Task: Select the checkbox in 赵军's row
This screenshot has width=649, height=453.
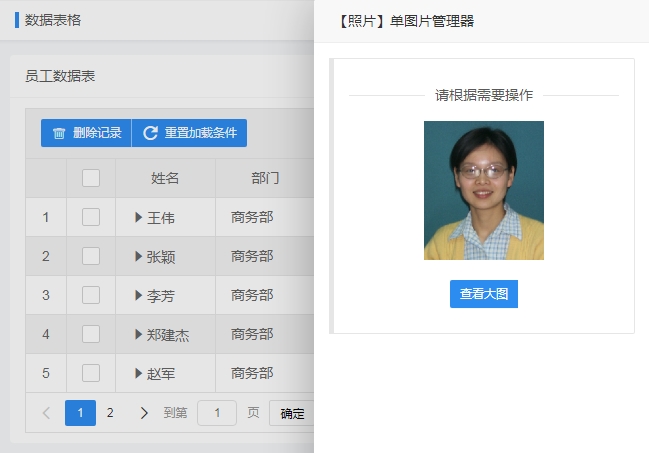Action: click(x=91, y=373)
